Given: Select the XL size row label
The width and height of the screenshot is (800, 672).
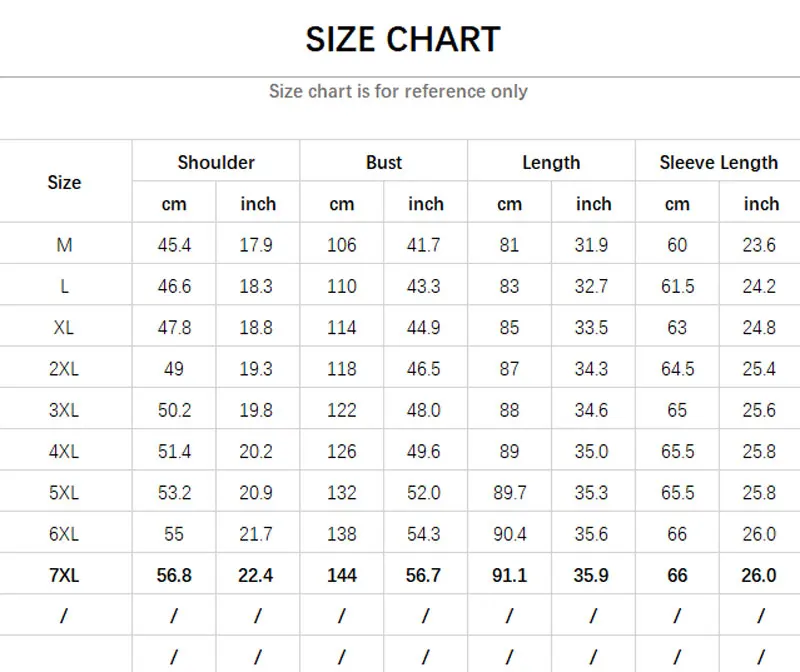Looking at the screenshot, I should pyautogui.click(x=64, y=328).
